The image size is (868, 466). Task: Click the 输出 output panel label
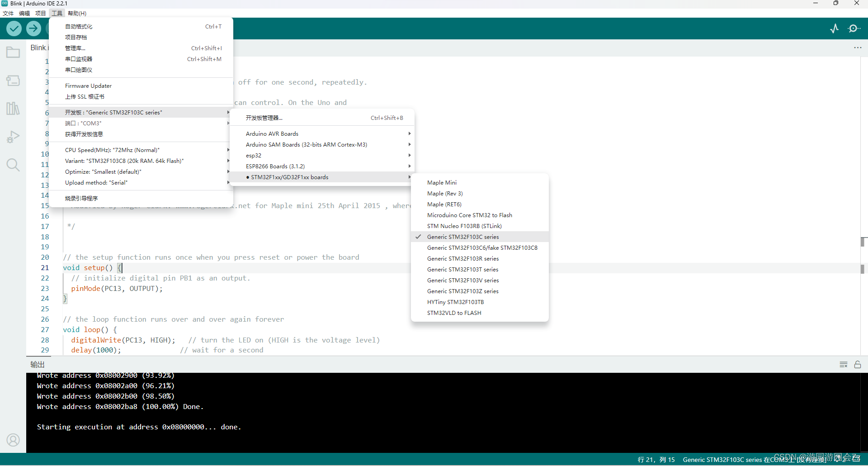(38, 365)
